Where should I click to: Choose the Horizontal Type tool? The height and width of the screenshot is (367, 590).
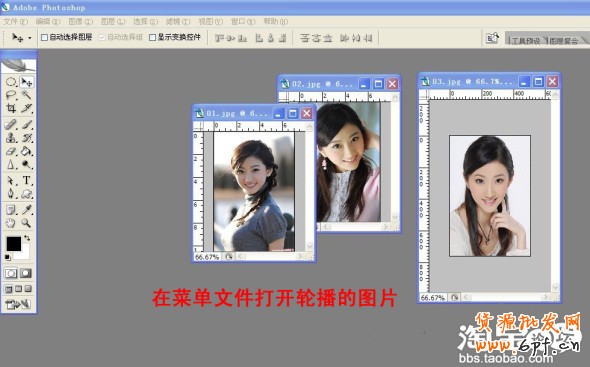26,180
